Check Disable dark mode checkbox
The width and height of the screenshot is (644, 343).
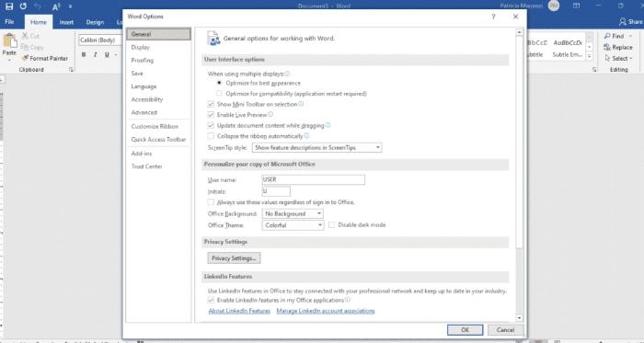[x=331, y=225]
